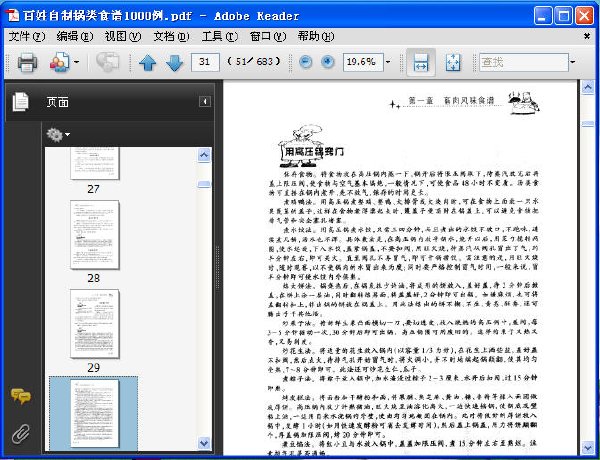Open the 编辑 (Edit) menu
The image size is (600, 460).
coord(75,36)
